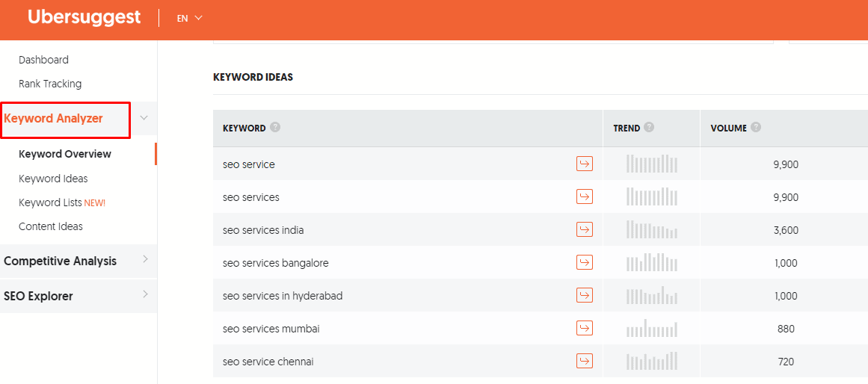
Task: Collapse the Keyword Analyzer section chevron
Action: 144,118
